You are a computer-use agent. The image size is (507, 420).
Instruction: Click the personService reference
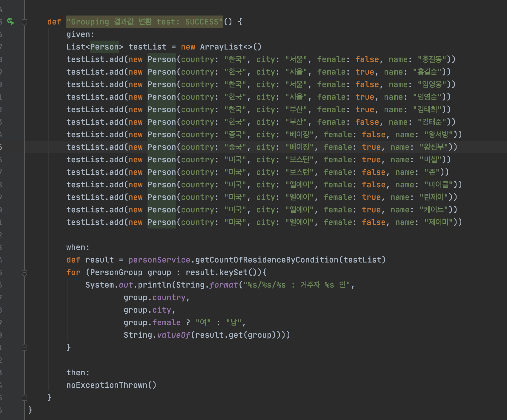point(159,260)
